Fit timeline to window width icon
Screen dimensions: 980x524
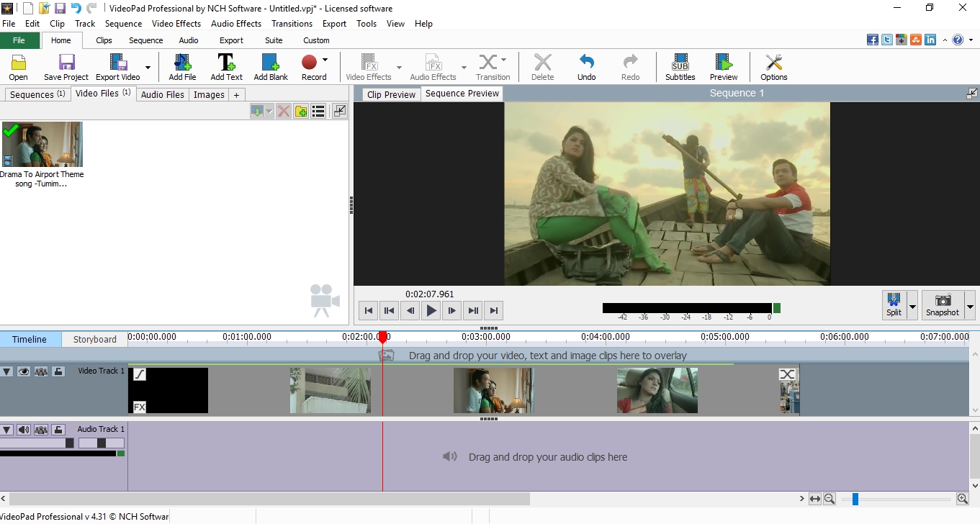[x=815, y=499]
